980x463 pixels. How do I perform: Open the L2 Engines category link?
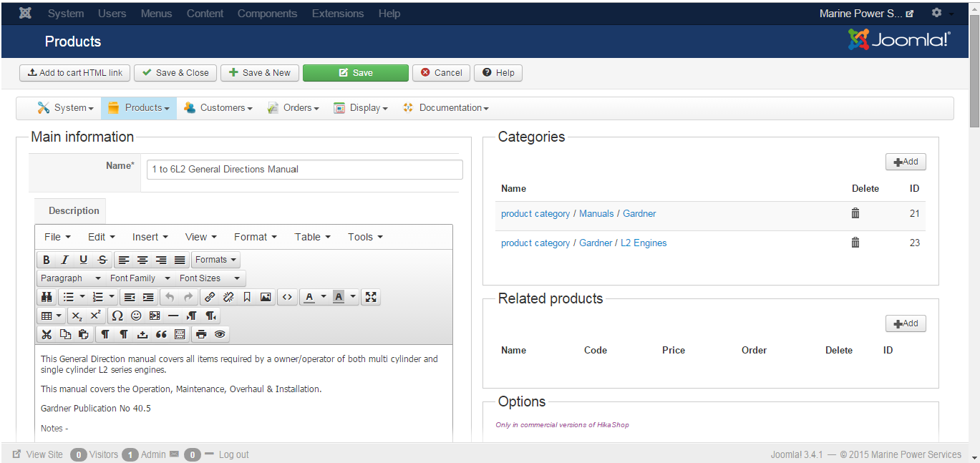644,243
